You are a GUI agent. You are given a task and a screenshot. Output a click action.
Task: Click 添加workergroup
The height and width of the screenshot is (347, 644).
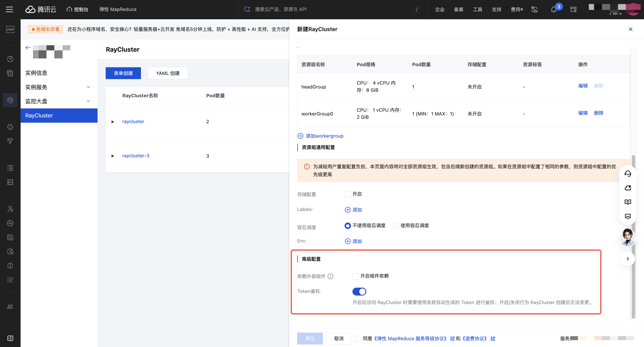click(x=320, y=136)
